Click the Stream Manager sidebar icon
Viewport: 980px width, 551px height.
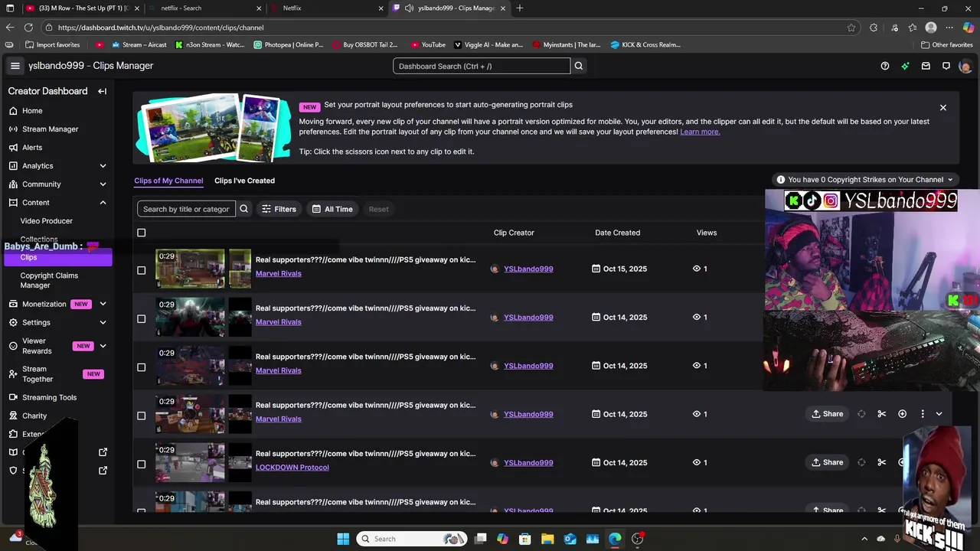pyautogui.click(x=13, y=129)
